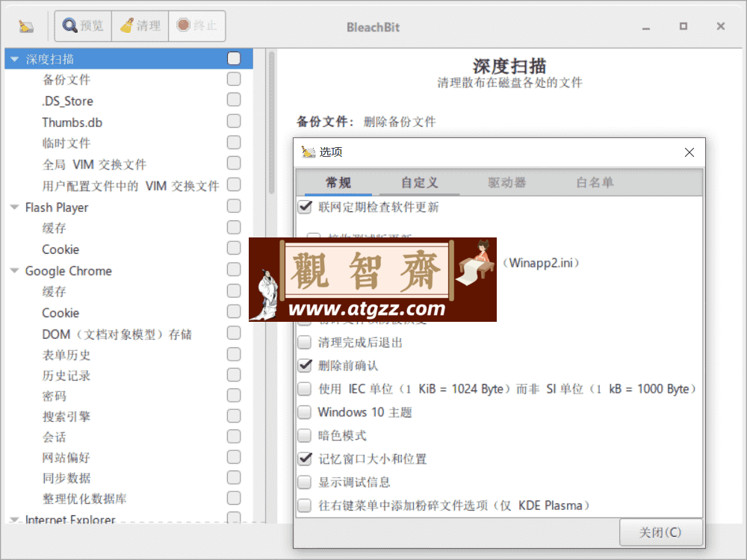Enable 清理完成后退出 option
The width and height of the screenshot is (747, 560).
(305, 343)
